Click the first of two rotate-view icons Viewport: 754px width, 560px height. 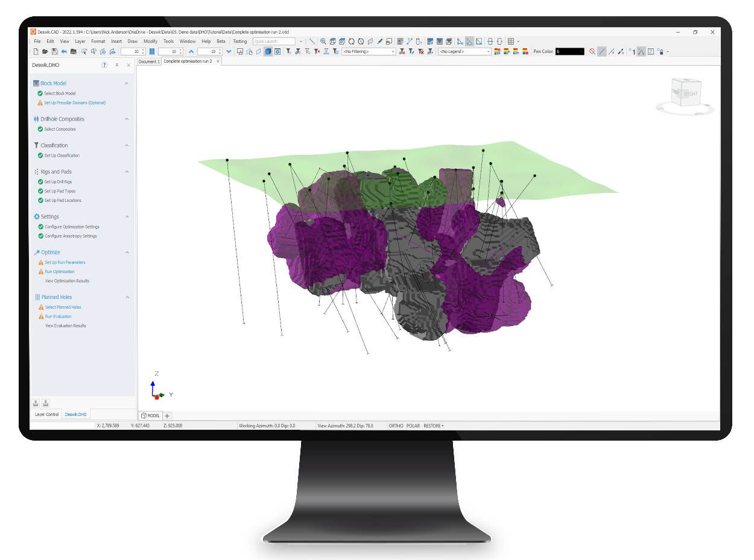[x=351, y=42]
